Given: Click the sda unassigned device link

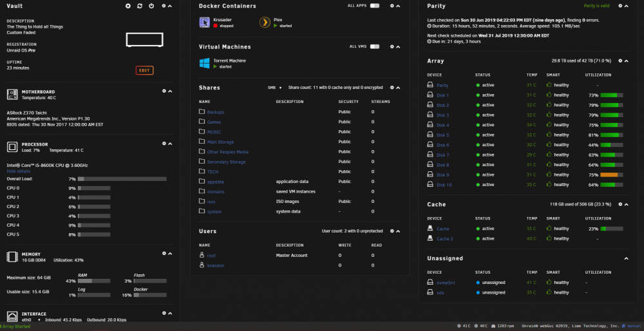Looking at the screenshot, I should [440, 292].
